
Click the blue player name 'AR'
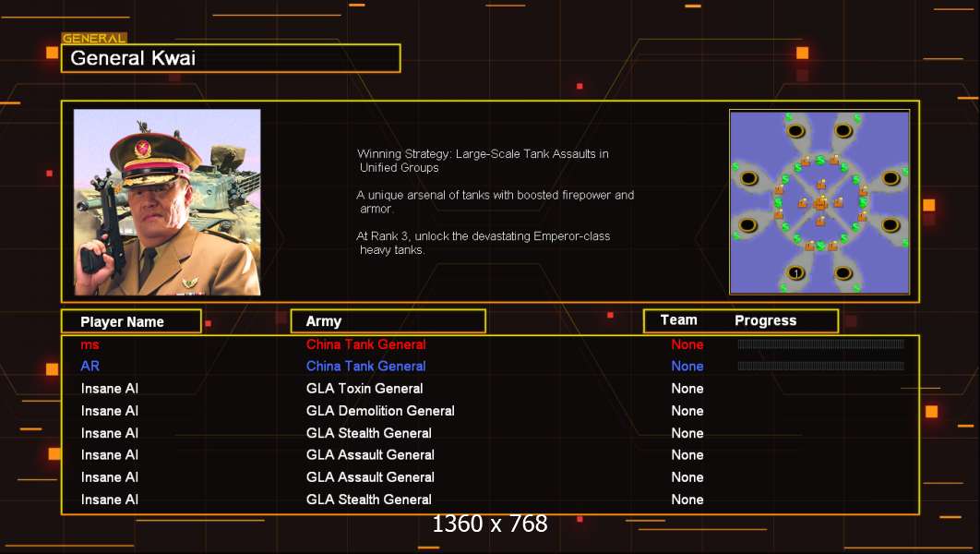pos(90,367)
